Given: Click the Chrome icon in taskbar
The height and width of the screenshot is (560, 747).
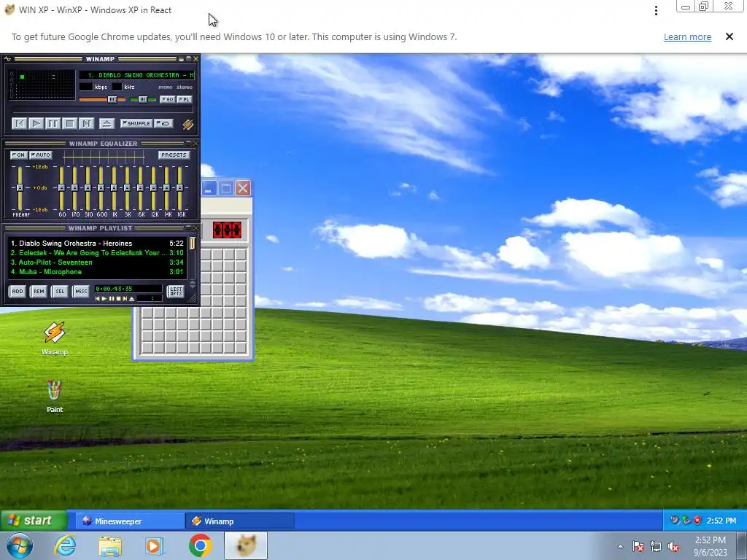Looking at the screenshot, I should tap(201, 545).
